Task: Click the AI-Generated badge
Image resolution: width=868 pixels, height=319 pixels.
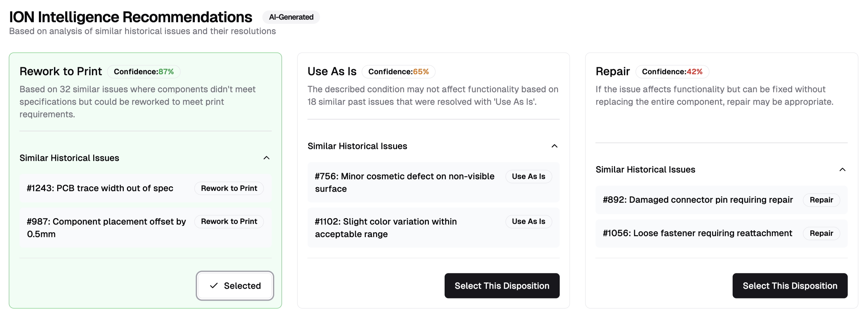Action: (291, 17)
